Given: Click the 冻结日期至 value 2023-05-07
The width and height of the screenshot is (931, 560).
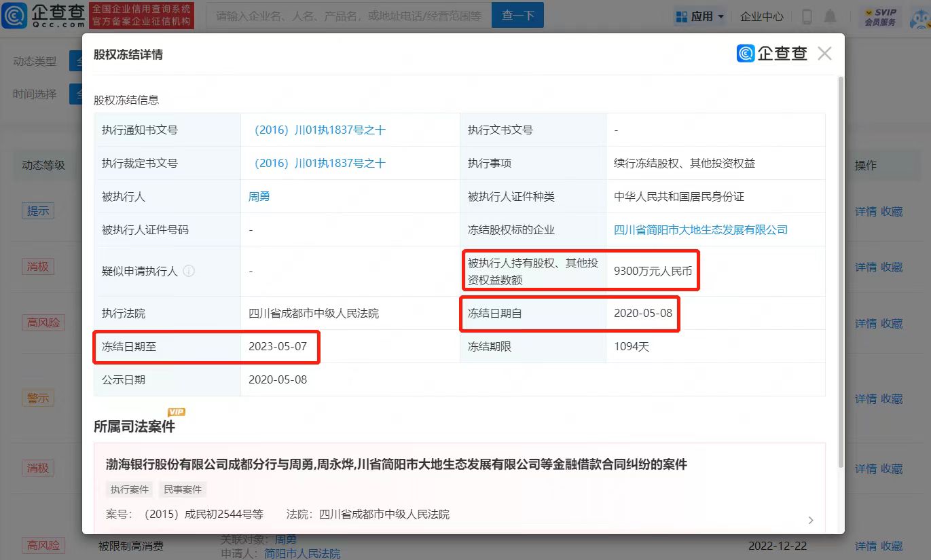Looking at the screenshot, I should click(x=278, y=346).
